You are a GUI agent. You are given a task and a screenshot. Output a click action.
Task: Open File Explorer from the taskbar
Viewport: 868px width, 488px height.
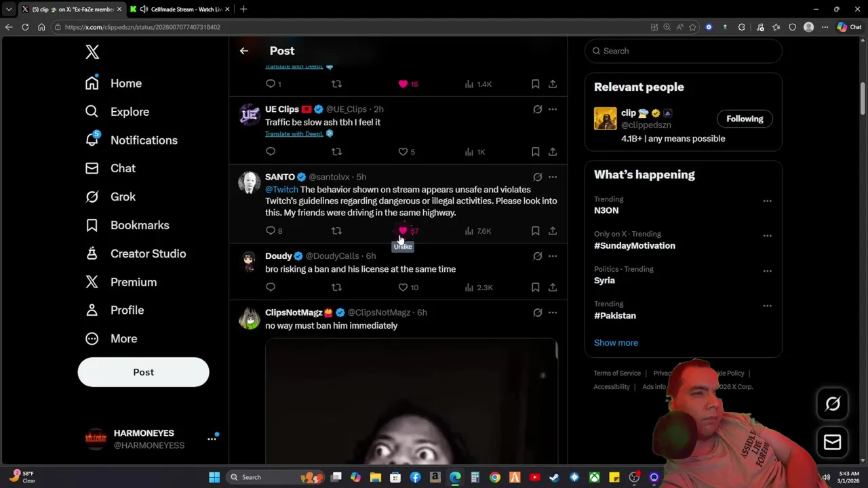tap(376, 477)
